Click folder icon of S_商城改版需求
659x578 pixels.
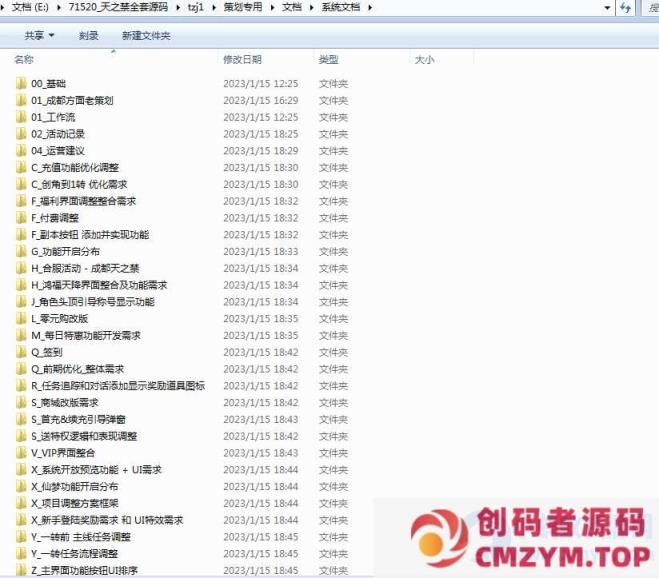tap(21, 403)
